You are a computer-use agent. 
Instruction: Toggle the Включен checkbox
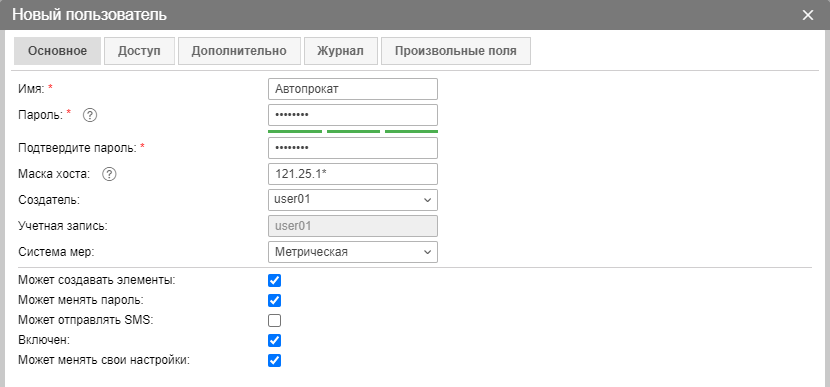point(274,340)
